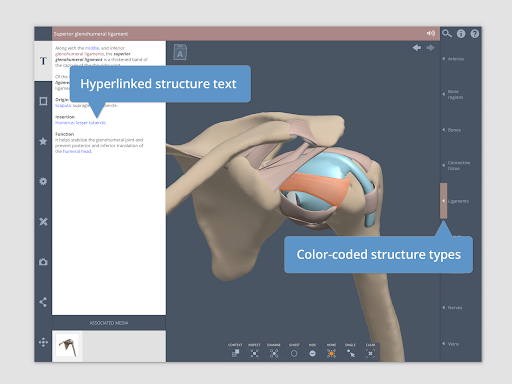Click the share icon in left sidebar
This screenshot has height=384, width=512.
tap(43, 302)
